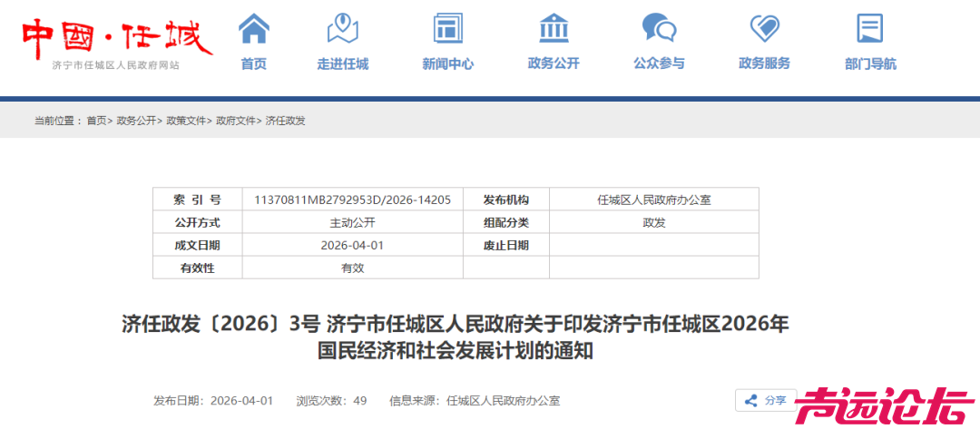Click the 新闻中心 layout icon

click(x=447, y=28)
